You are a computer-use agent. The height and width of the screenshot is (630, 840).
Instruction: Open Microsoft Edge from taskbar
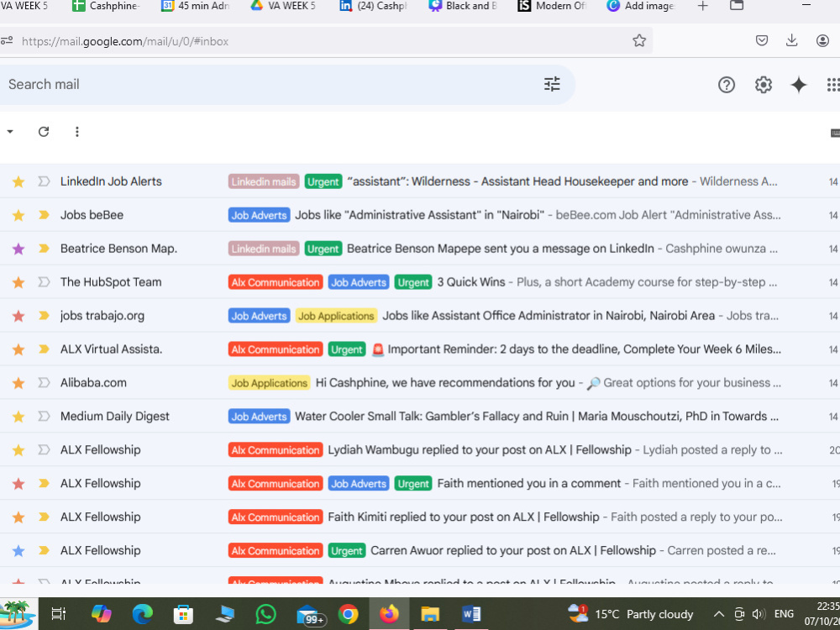tap(142, 614)
